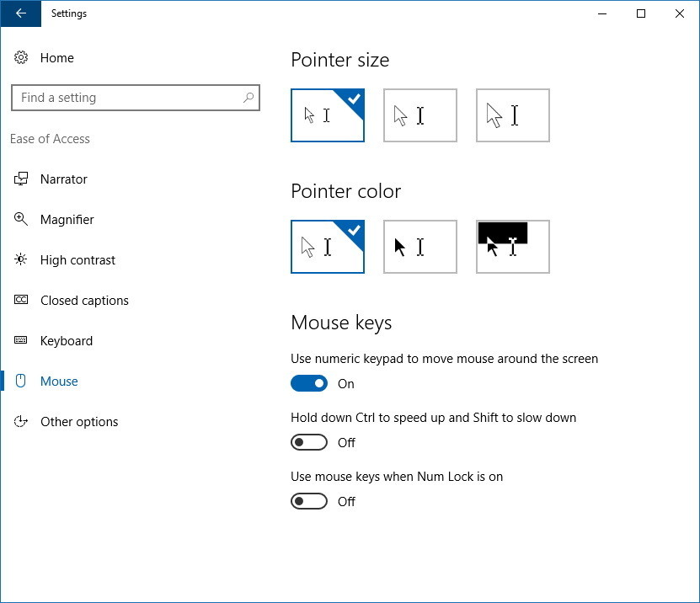Click the Keyboard sidebar icon
Viewport: 700px width, 603px height.
[x=21, y=341]
